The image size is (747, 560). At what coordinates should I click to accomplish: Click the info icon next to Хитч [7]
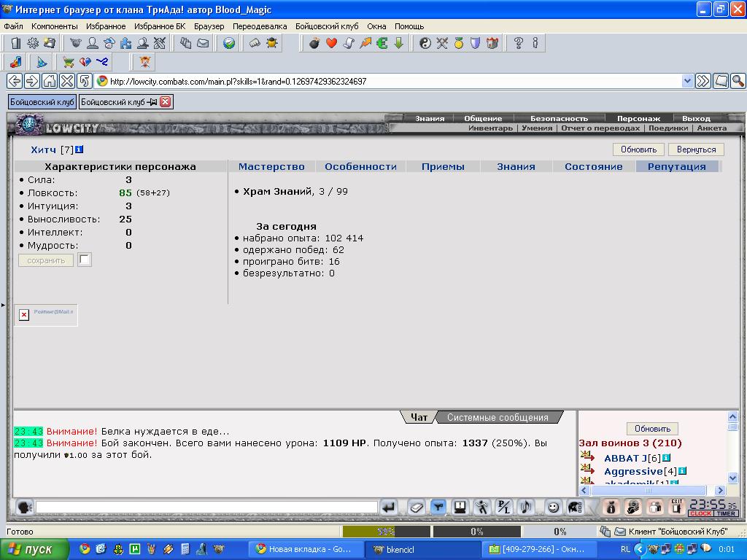coord(80,149)
